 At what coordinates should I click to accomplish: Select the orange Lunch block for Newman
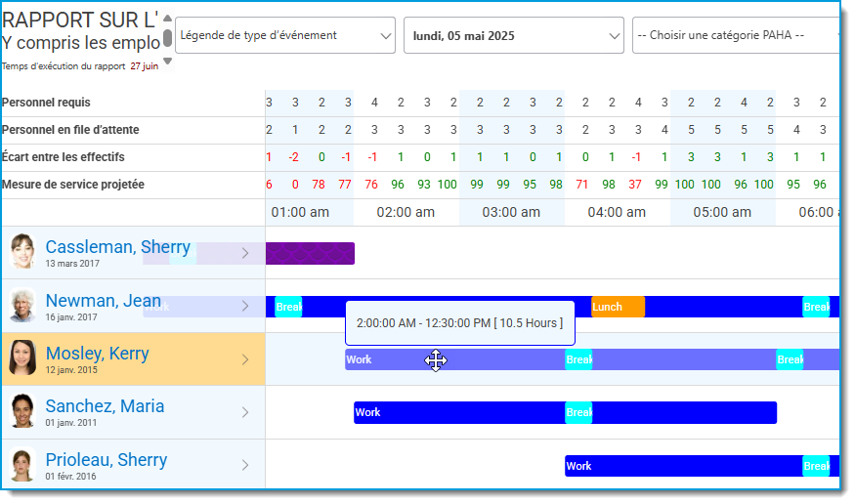(x=618, y=307)
